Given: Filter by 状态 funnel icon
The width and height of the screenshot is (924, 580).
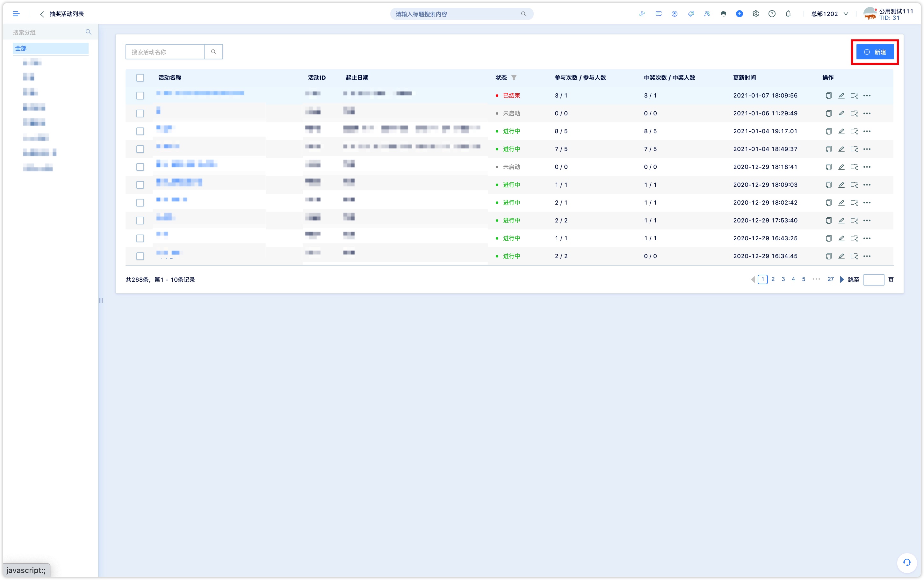Looking at the screenshot, I should tap(514, 77).
